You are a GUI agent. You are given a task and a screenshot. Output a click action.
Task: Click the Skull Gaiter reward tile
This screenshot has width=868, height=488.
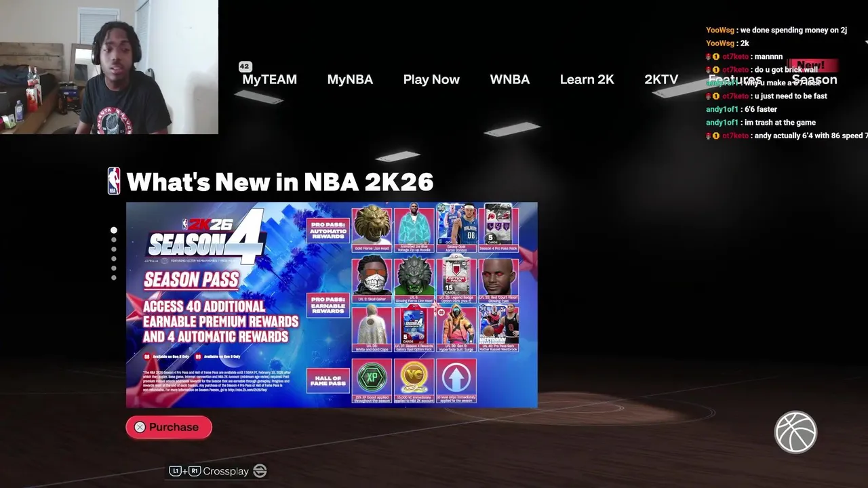pyautogui.click(x=372, y=279)
